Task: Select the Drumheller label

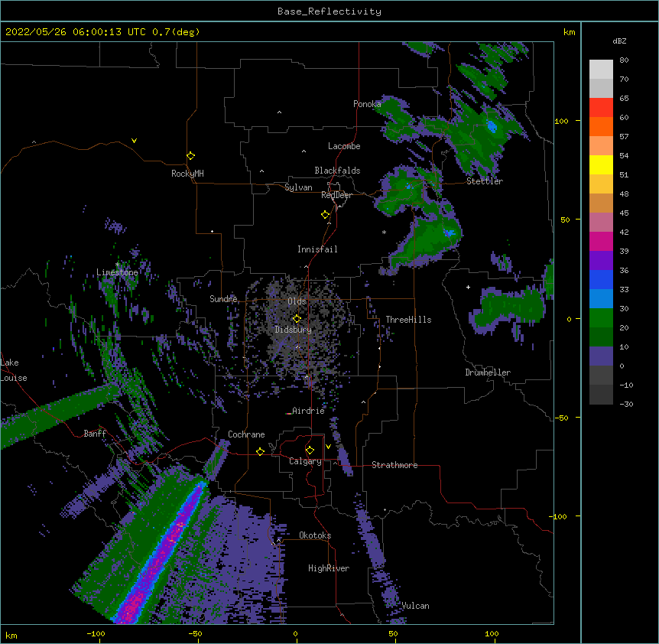Action: [x=488, y=372]
